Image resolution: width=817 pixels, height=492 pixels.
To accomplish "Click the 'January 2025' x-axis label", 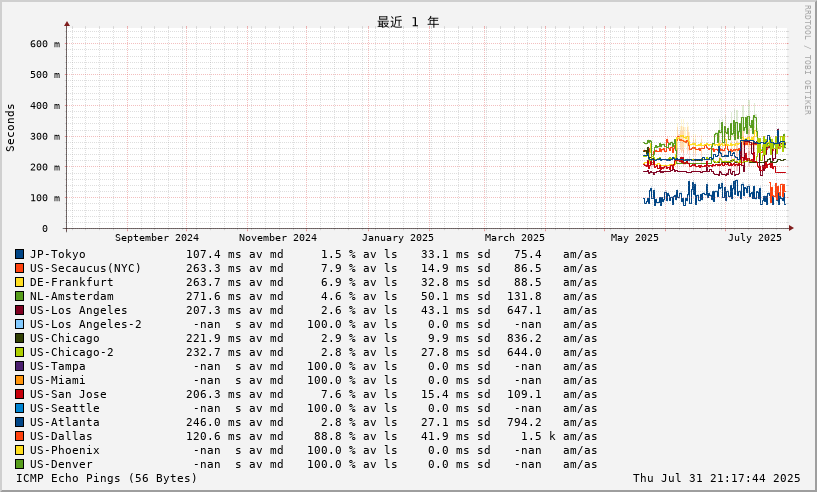I will [x=398, y=238].
